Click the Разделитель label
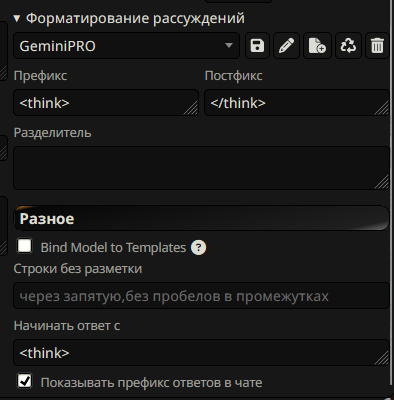 [x=52, y=133]
